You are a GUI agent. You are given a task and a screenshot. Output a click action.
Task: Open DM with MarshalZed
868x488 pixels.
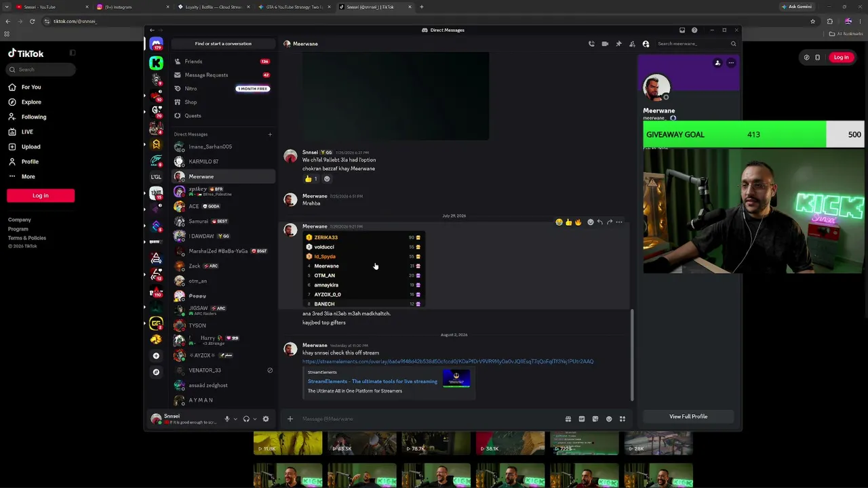pos(222,251)
